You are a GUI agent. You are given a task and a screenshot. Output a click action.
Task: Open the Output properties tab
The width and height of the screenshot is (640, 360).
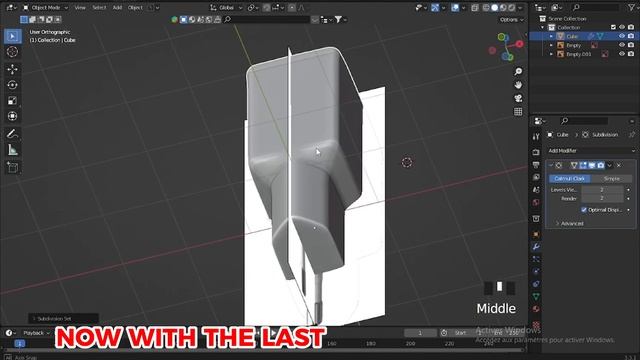tap(536, 164)
